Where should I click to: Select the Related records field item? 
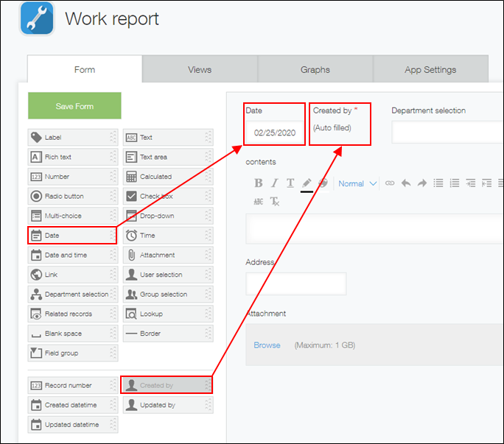pyautogui.click(x=73, y=314)
